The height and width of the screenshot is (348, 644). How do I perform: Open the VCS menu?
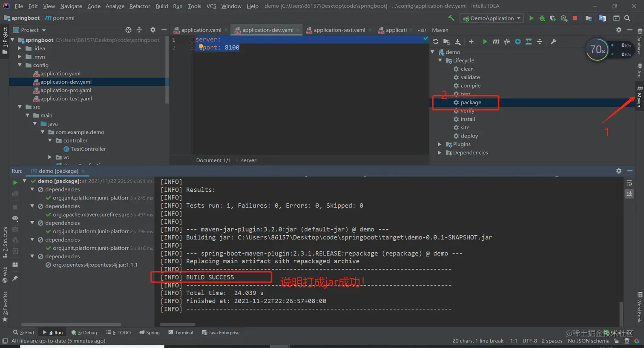click(211, 6)
